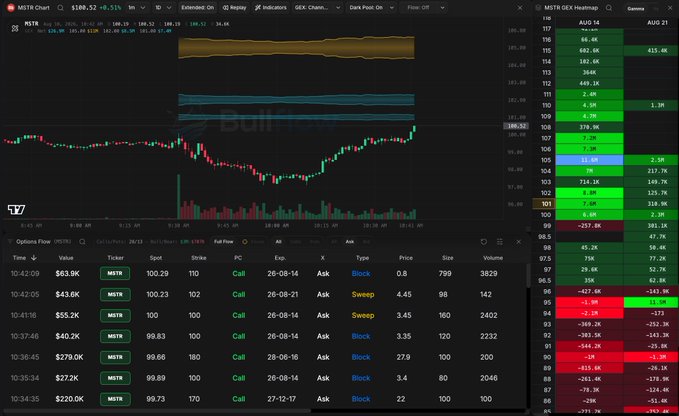Click the -1M AUG 14 cell at strike 90
The height and width of the screenshot is (416, 679).
coord(589,357)
